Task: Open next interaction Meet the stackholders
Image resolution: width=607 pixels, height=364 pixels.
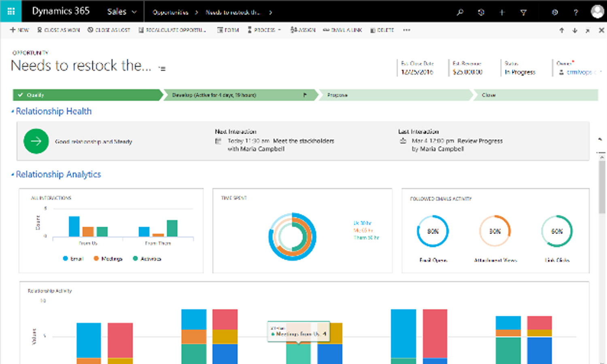Action: pos(303,141)
